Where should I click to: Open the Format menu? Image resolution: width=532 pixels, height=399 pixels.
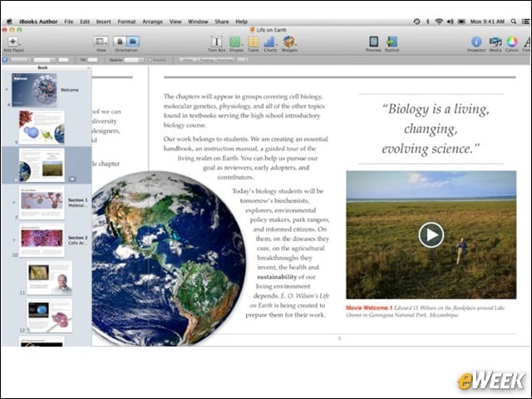click(x=126, y=22)
